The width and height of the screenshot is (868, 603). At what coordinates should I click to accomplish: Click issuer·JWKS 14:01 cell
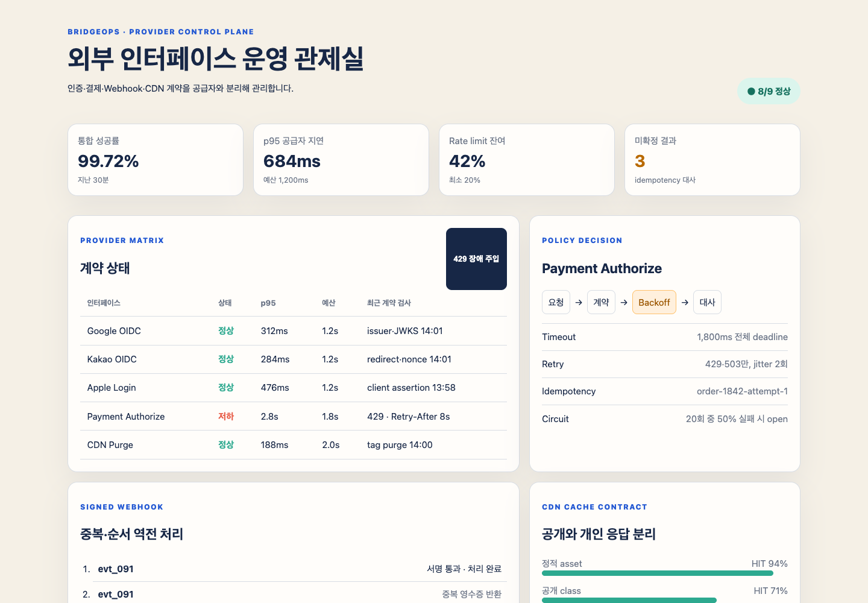(405, 331)
